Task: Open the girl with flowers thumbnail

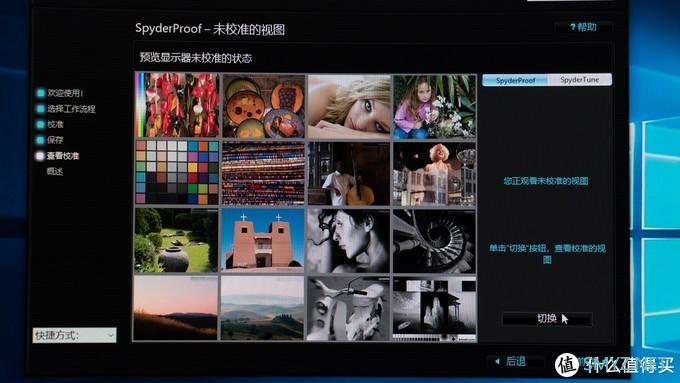Action: tap(435, 106)
